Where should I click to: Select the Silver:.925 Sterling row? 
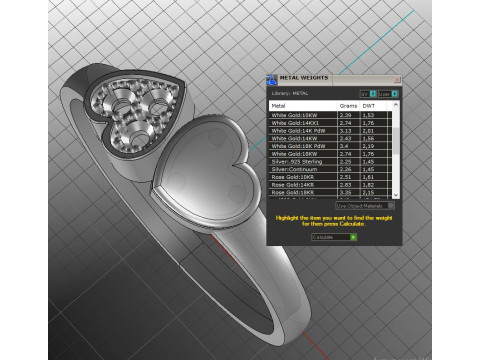[x=330, y=161]
